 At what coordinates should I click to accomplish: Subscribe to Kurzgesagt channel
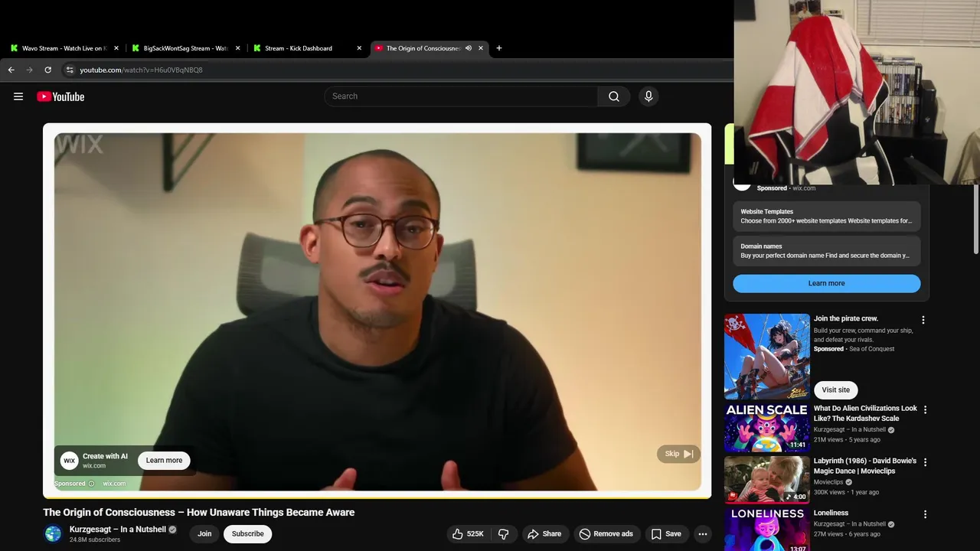[x=247, y=533]
